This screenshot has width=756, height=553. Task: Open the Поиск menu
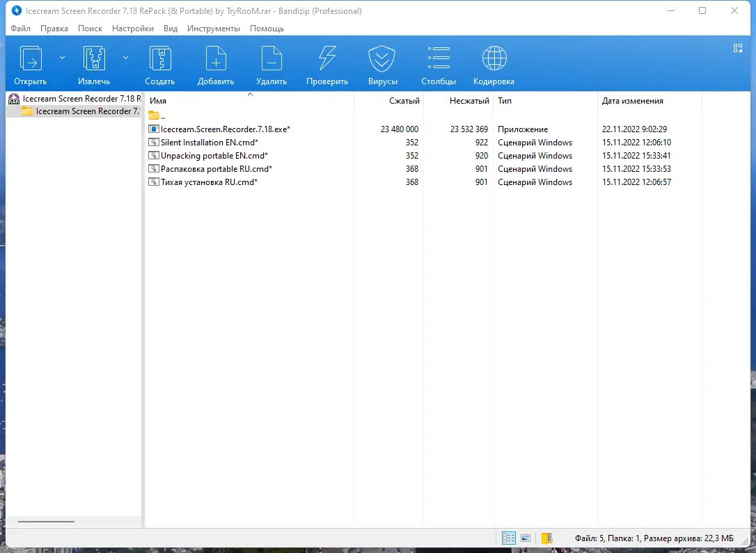tap(90, 29)
